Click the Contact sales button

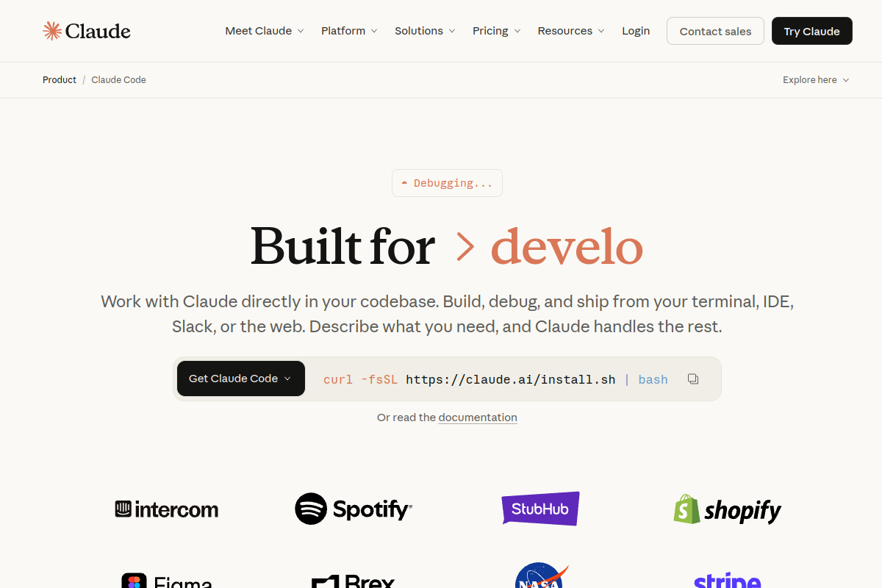(x=715, y=31)
